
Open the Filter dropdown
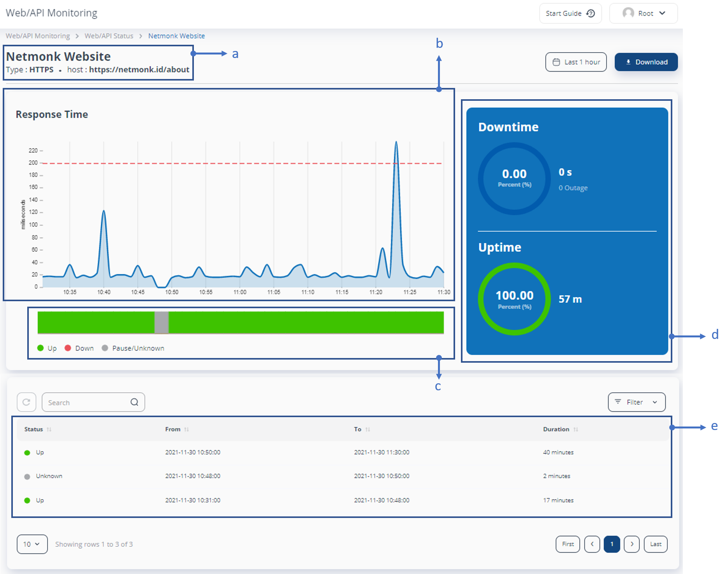coord(637,402)
